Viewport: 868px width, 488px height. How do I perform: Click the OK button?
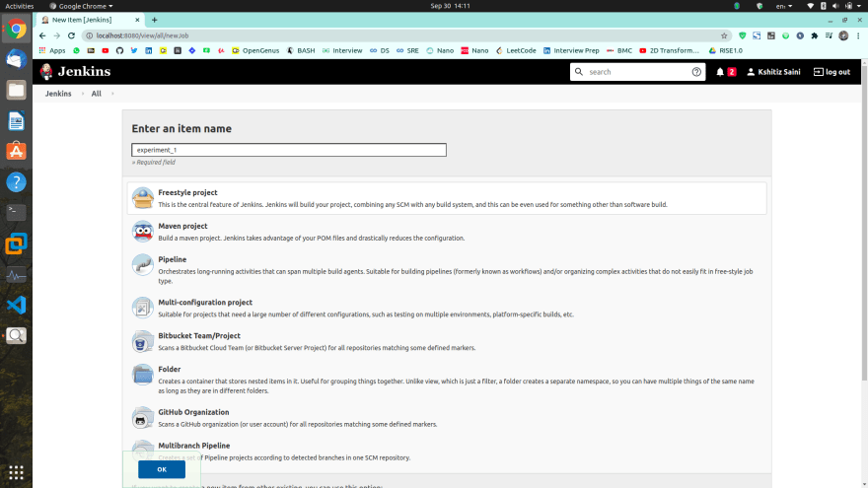162,469
